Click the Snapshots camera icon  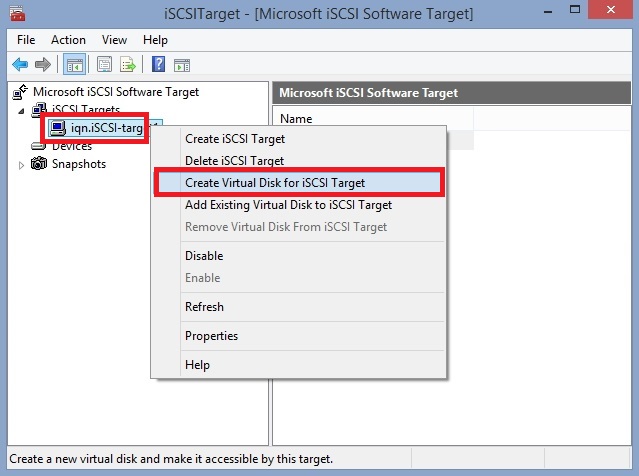pyautogui.click(x=39, y=163)
